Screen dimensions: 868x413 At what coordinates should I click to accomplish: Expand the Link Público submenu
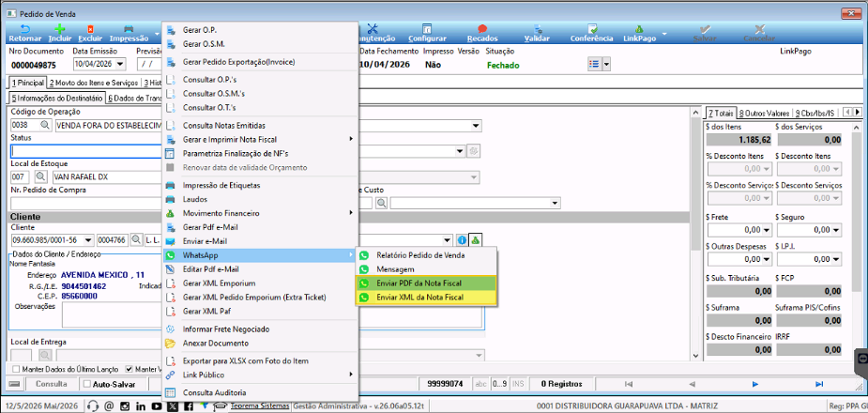[x=261, y=375]
